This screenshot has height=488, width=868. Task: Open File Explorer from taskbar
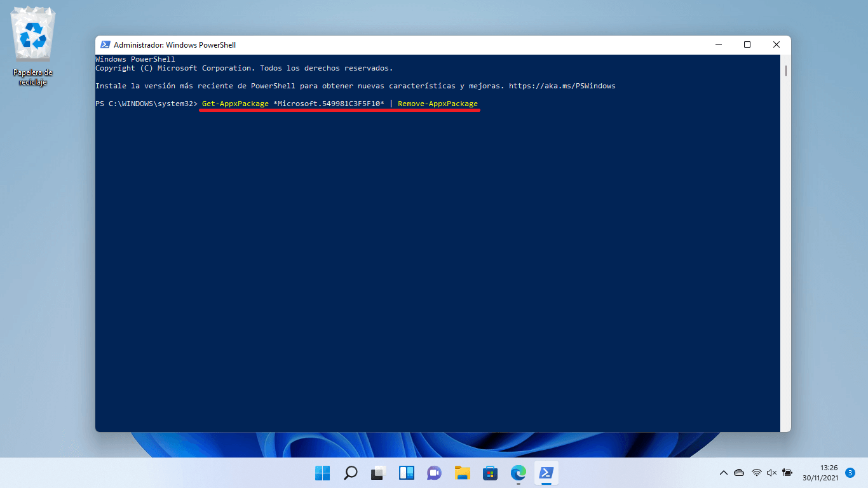(462, 473)
